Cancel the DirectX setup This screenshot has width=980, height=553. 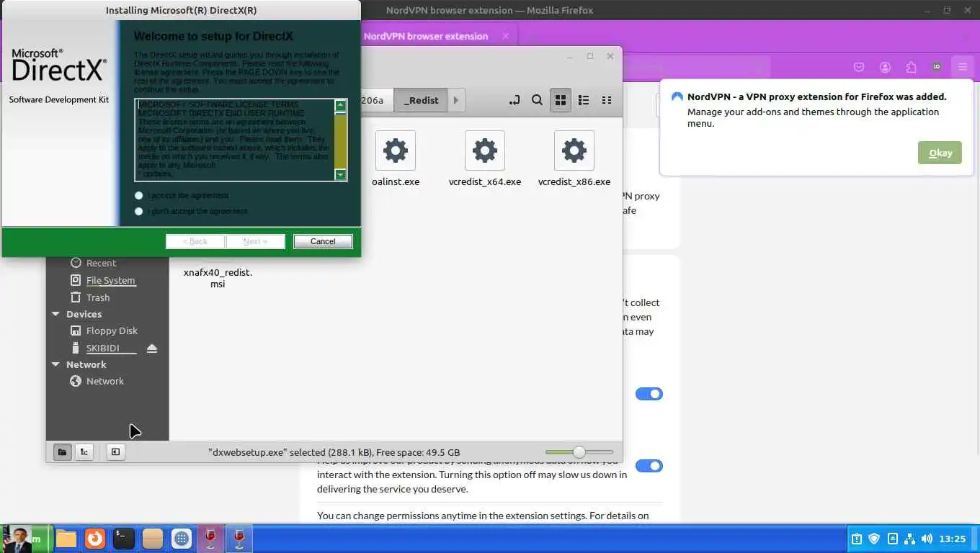click(x=323, y=241)
